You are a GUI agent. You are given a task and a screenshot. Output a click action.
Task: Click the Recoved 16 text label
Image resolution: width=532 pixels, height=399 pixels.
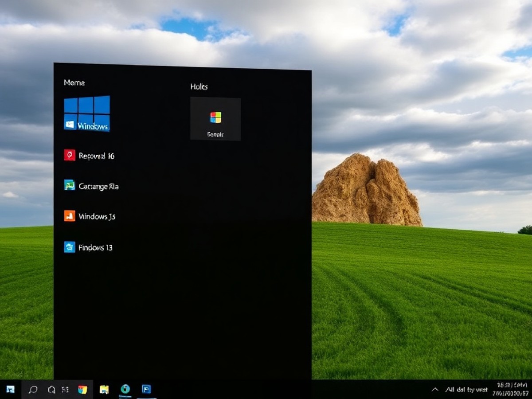tap(96, 156)
